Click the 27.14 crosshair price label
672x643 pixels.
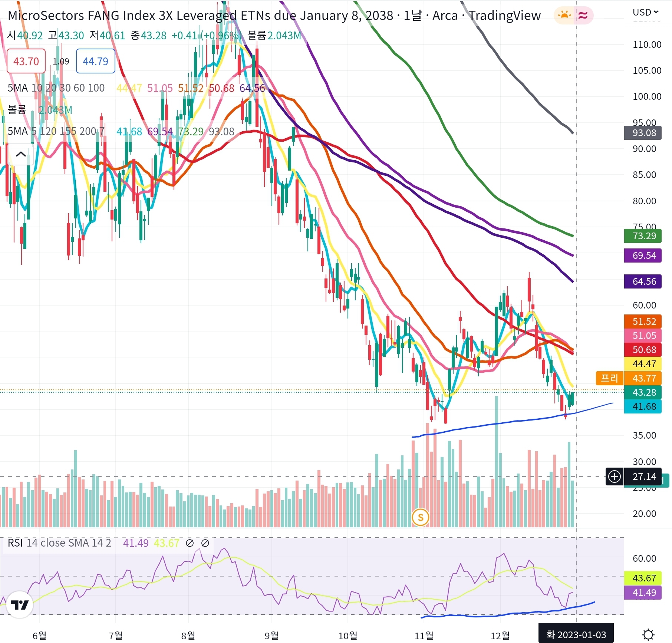(x=643, y=477)
